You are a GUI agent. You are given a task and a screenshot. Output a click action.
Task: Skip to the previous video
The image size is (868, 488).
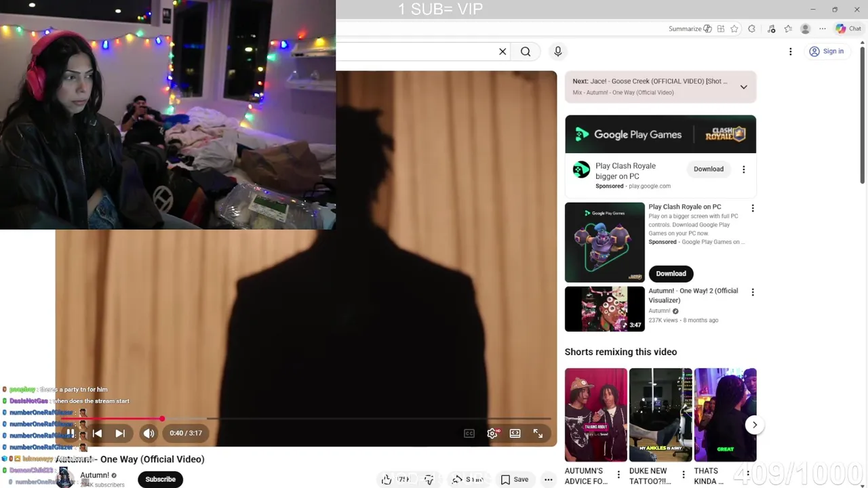pyautogui.click(x=97, y=433)
